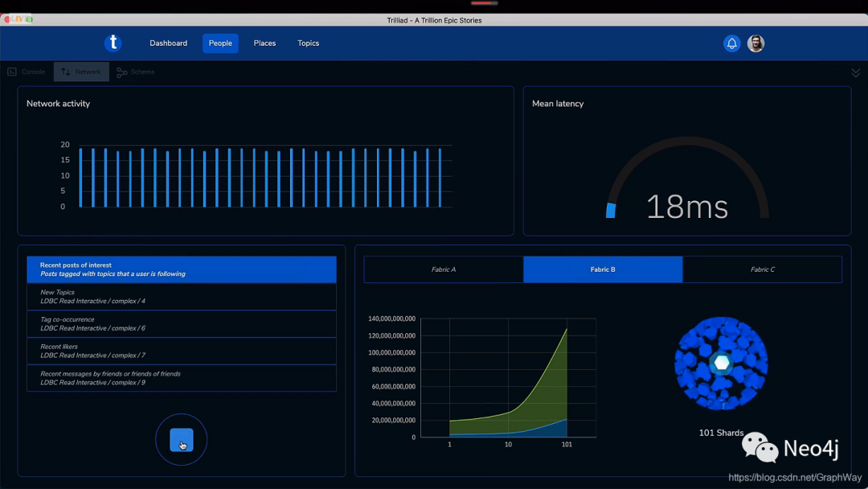Select the New Topics query row
868x489 pixels.
(x=182, y=297)
